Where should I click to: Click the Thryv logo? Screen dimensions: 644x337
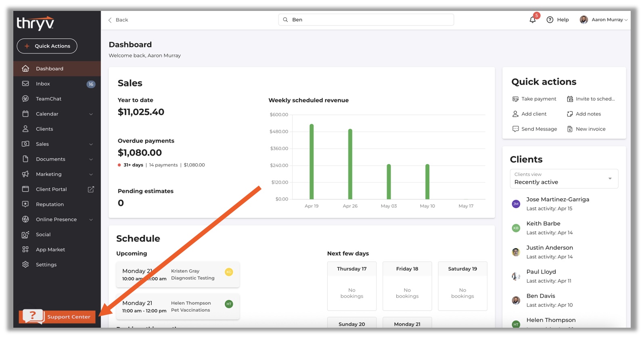click(x=36, y=23)
